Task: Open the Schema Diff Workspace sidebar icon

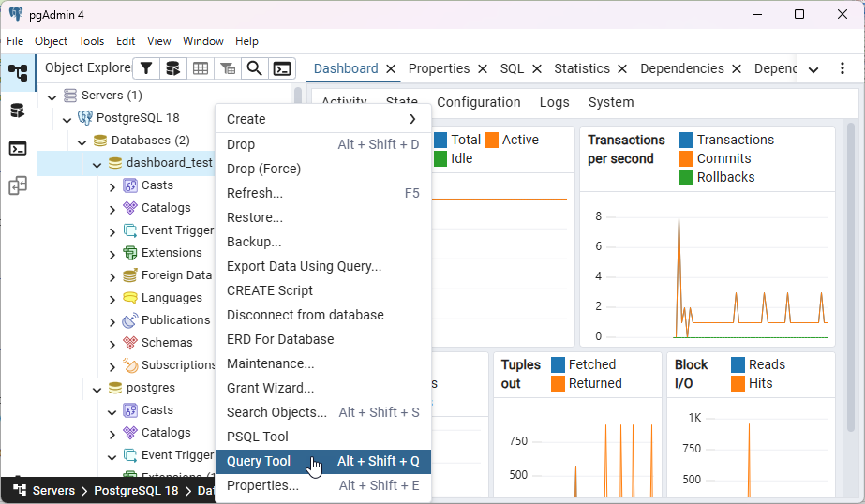Action: (18, 185)
